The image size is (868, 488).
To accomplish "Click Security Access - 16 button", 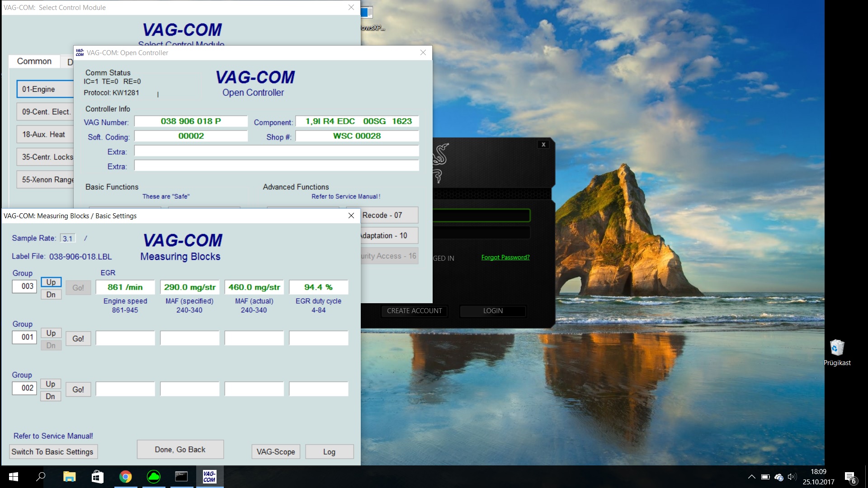I will coord(389,256).
